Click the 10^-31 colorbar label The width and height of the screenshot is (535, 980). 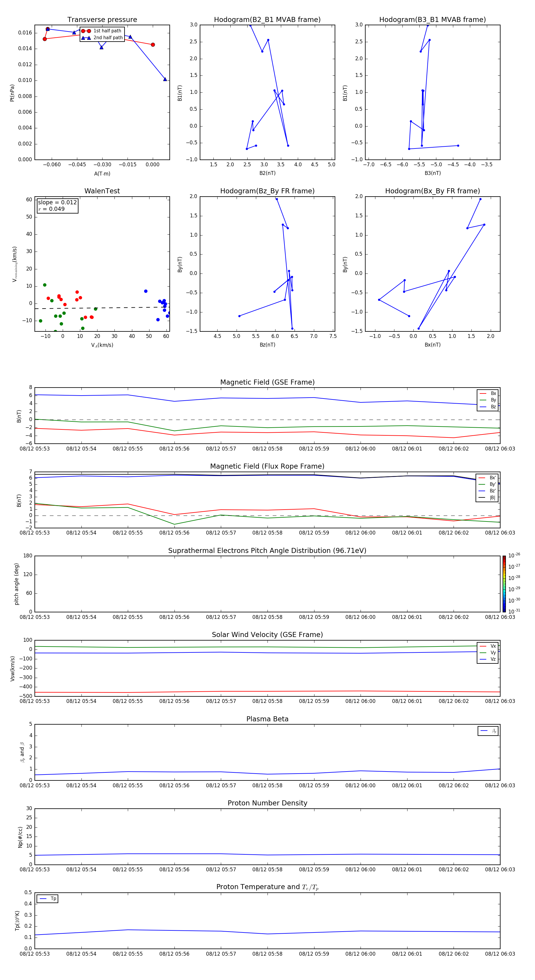click(x=514, y=611)
